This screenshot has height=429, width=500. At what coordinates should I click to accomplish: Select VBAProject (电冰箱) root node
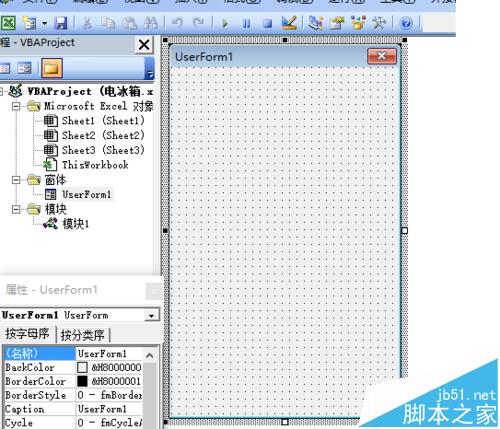coord(90,91)
